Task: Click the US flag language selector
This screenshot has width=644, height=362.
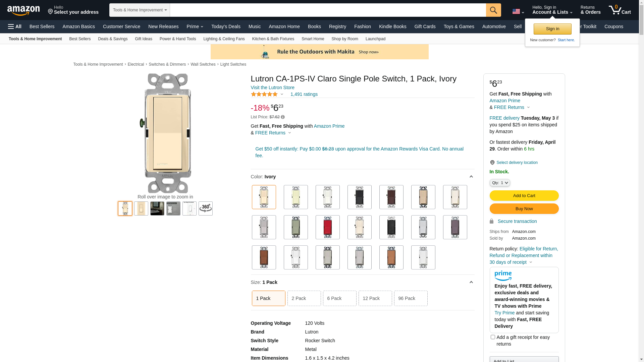Action: (518, 12)
